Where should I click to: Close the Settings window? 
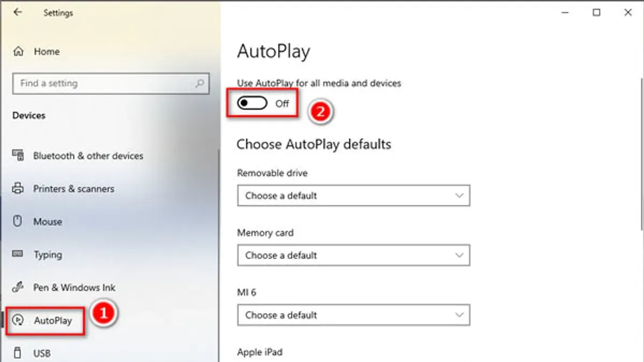pyautogui.click(x=628, y=12)
